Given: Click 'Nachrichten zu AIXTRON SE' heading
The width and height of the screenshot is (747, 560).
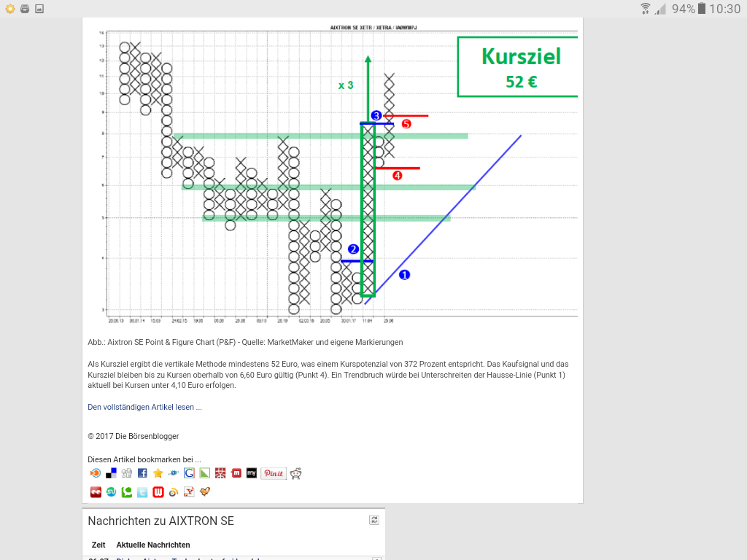Looking at the screenshot, I should click(161, 521).
